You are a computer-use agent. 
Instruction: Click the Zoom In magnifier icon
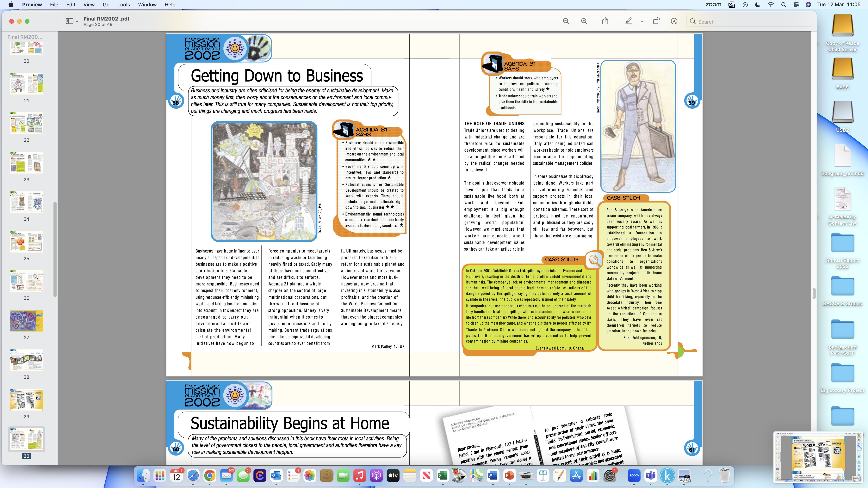click(584, 21)
